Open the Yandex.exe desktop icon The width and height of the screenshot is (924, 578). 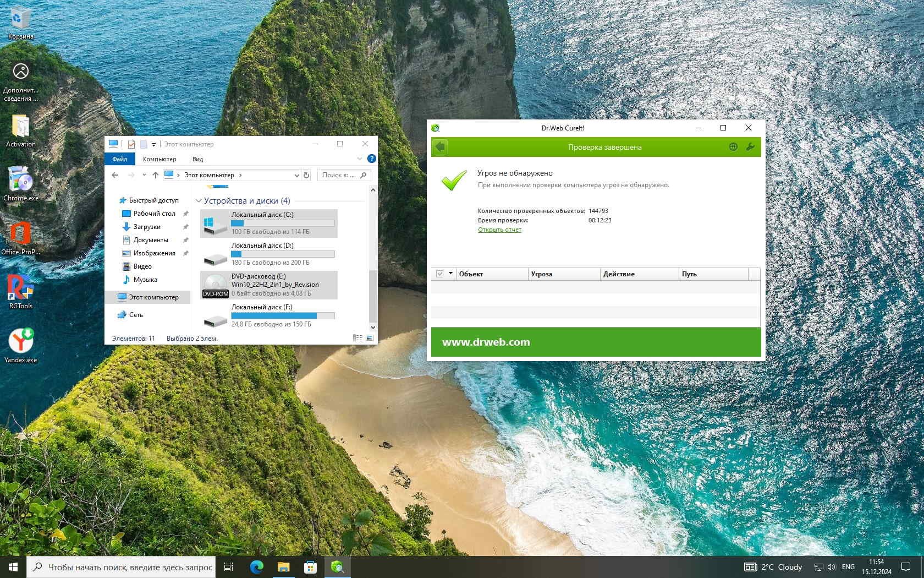coord(21,345)
